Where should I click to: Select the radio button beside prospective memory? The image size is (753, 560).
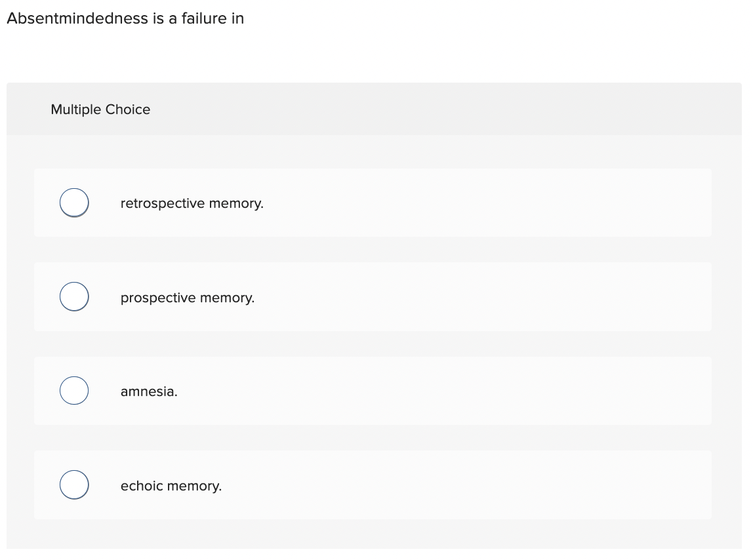[x=73, y=296]
